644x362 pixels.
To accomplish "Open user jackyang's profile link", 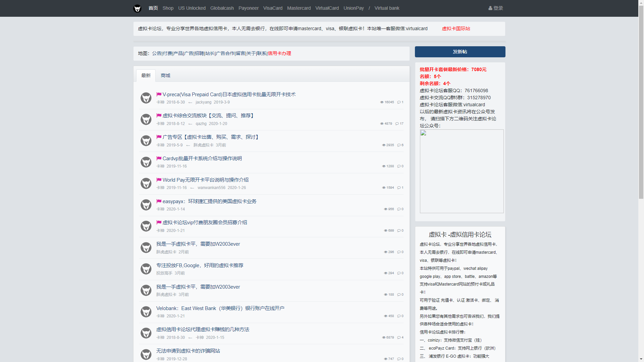I will tap(203, 102).
